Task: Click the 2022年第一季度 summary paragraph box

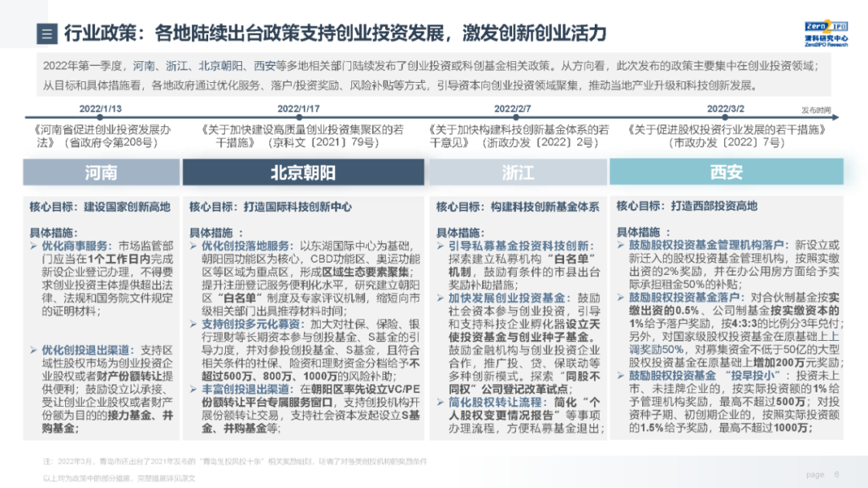Action: [433, 76]
